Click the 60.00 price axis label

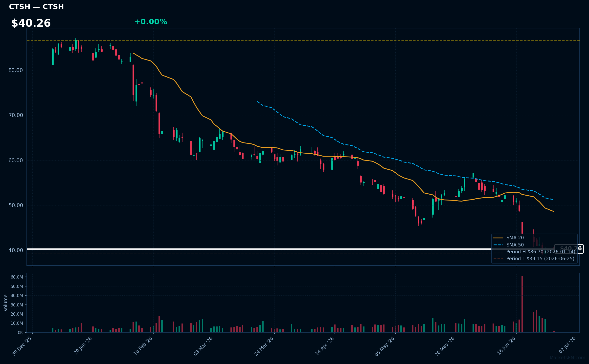pos(16,161)
